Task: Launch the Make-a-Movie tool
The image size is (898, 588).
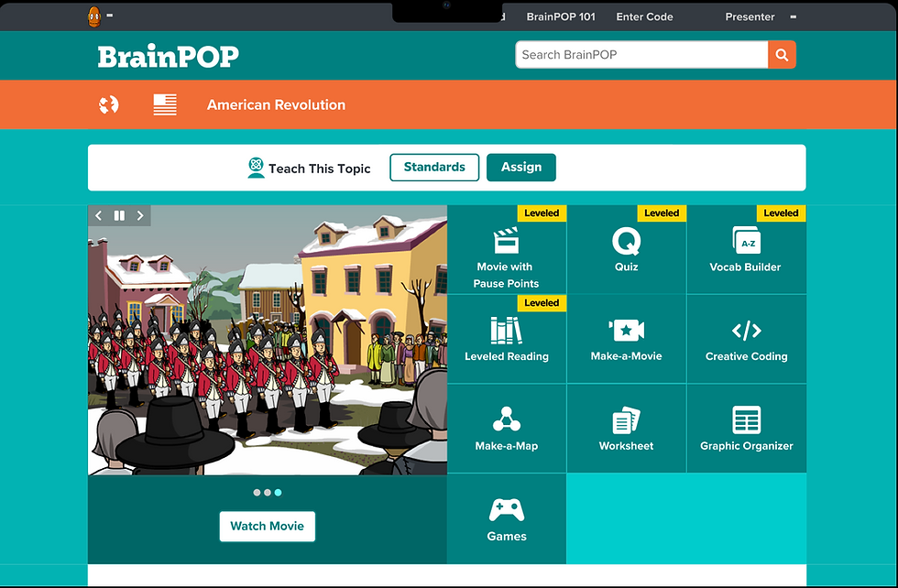Action: (626, 339)
